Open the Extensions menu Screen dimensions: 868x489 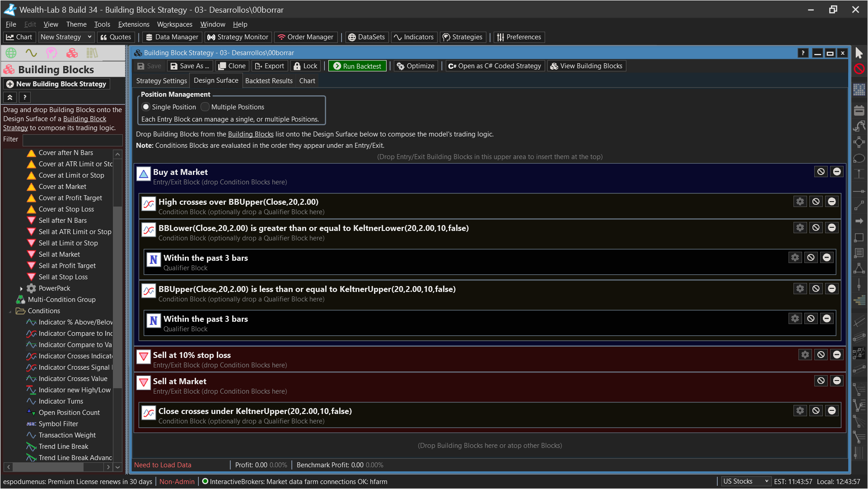tap(134, 24)
